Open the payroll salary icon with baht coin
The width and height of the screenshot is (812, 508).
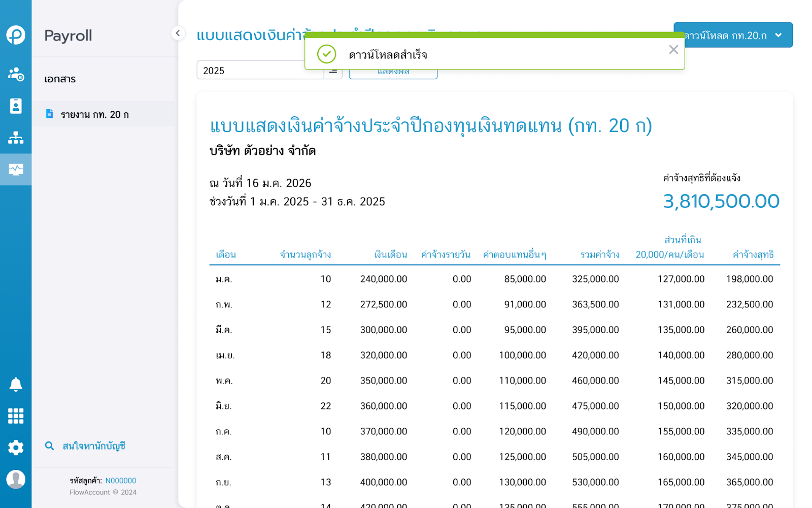click(x=16, y=74)
